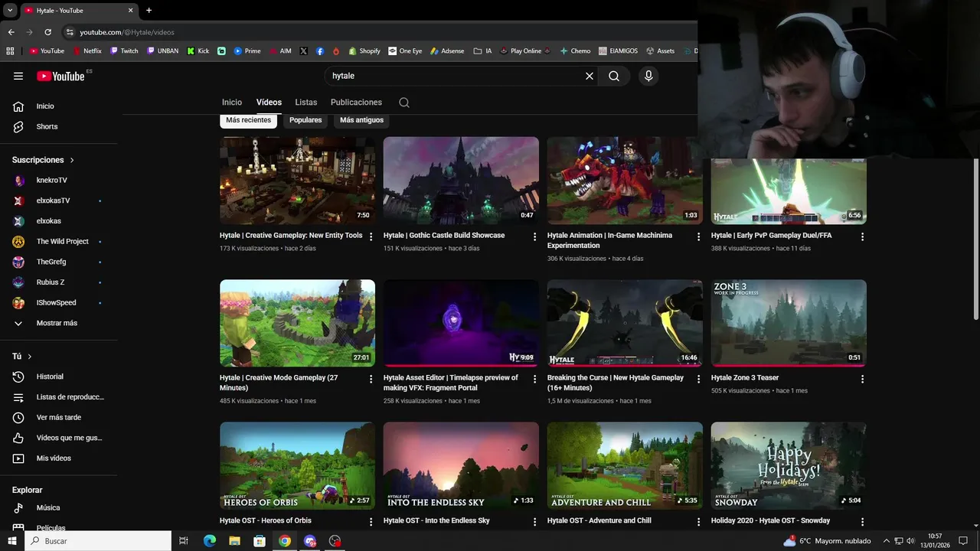Switch to the Publicaciones channel tab
Image resolution: width=980 pixels, height=551 pixels.
point(356,103)
